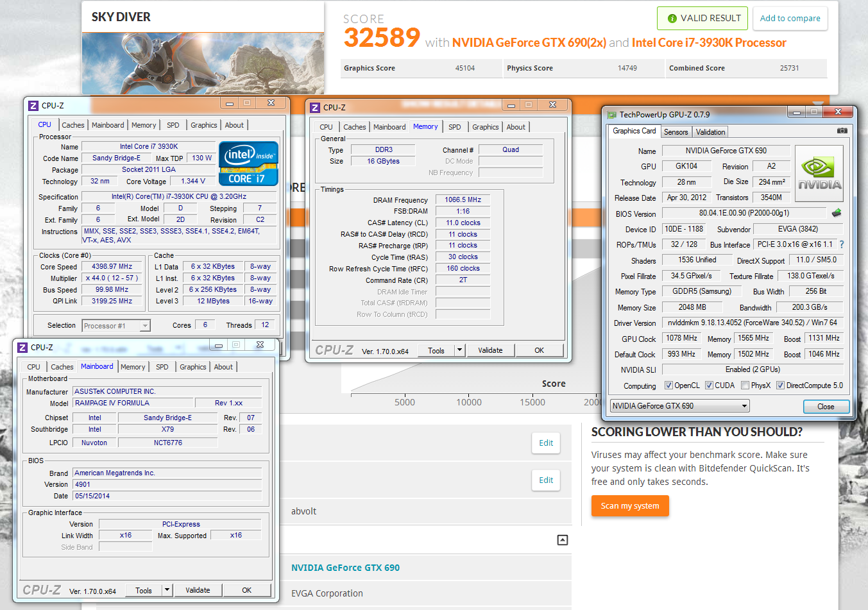The height and width of the screenshot is (610, 868).
Task: Click the Bus Interface question mark help
Action: pyautogui.click(x=842, y=244)
